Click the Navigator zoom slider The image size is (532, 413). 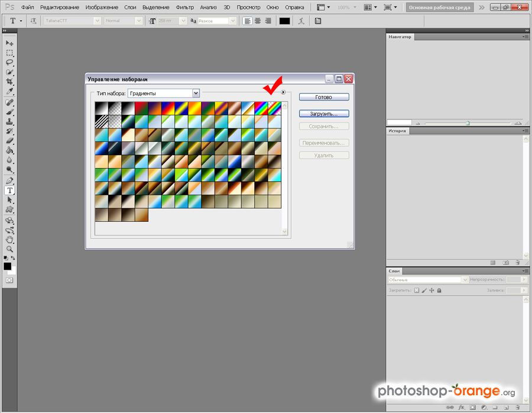point(468,123)
